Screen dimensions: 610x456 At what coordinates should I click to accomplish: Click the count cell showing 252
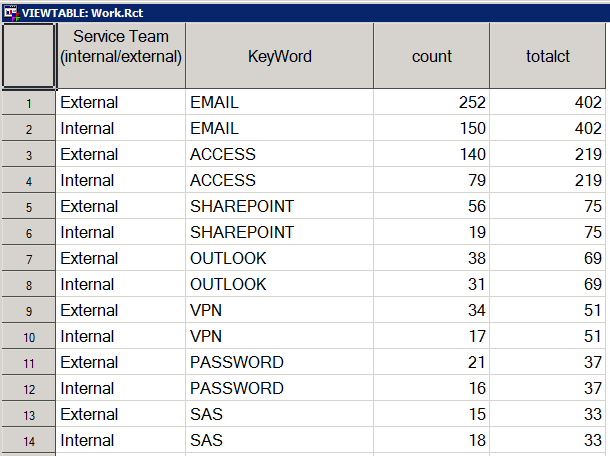(x=432, y=103)
